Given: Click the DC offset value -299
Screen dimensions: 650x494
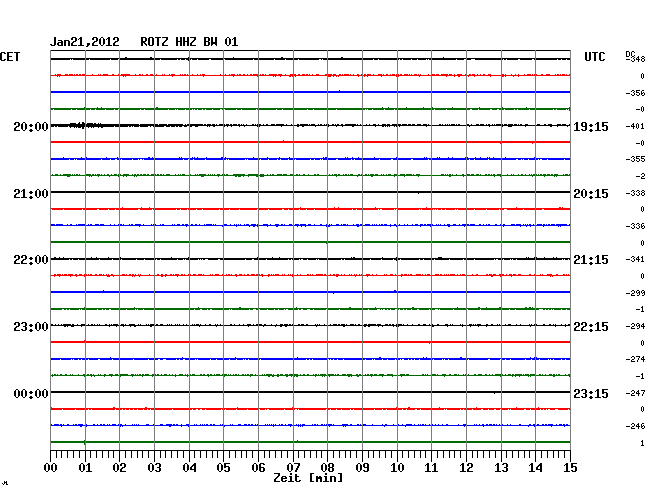Looking at the screenshot, I should click(x=636, y=293).
